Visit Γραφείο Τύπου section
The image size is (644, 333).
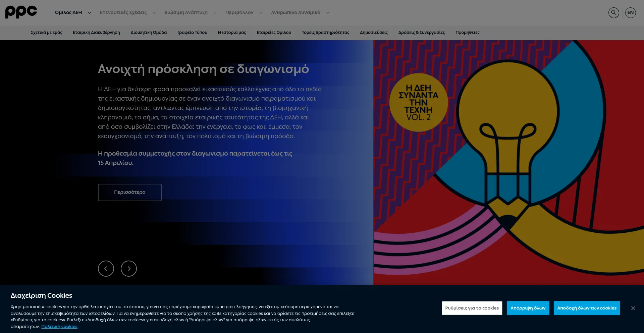coord(192,33)
